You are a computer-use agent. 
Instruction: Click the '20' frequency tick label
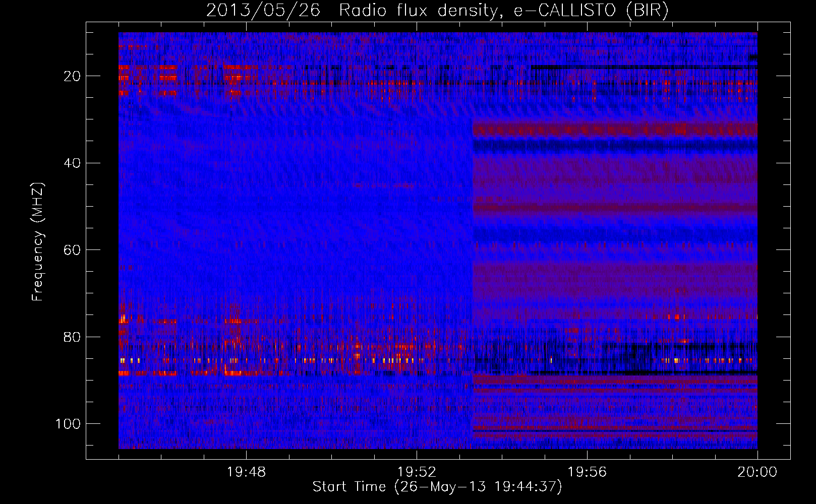72,76
